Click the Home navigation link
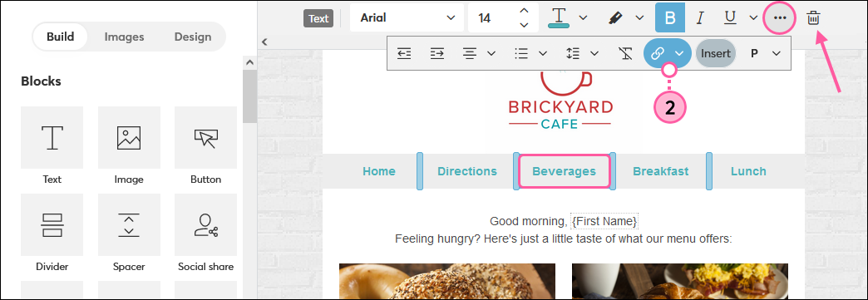 pyautogui.click(x=379, y=171)
